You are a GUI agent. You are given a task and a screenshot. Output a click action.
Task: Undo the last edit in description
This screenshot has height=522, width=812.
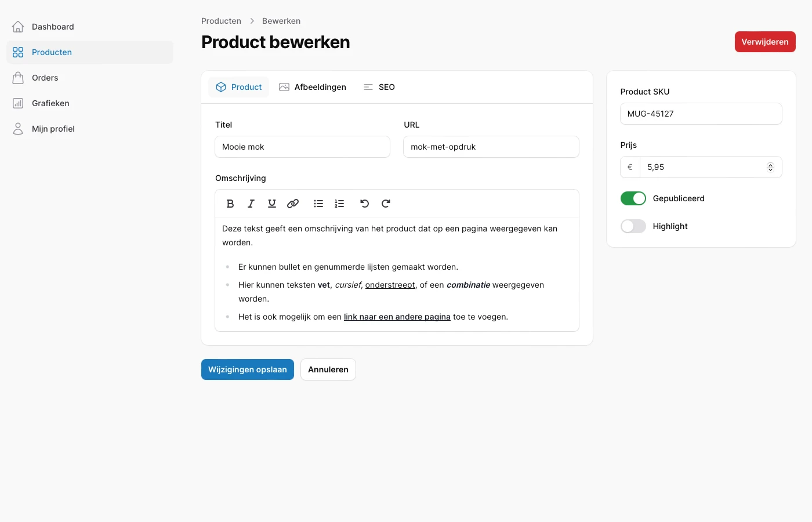[x=364, y=204]
